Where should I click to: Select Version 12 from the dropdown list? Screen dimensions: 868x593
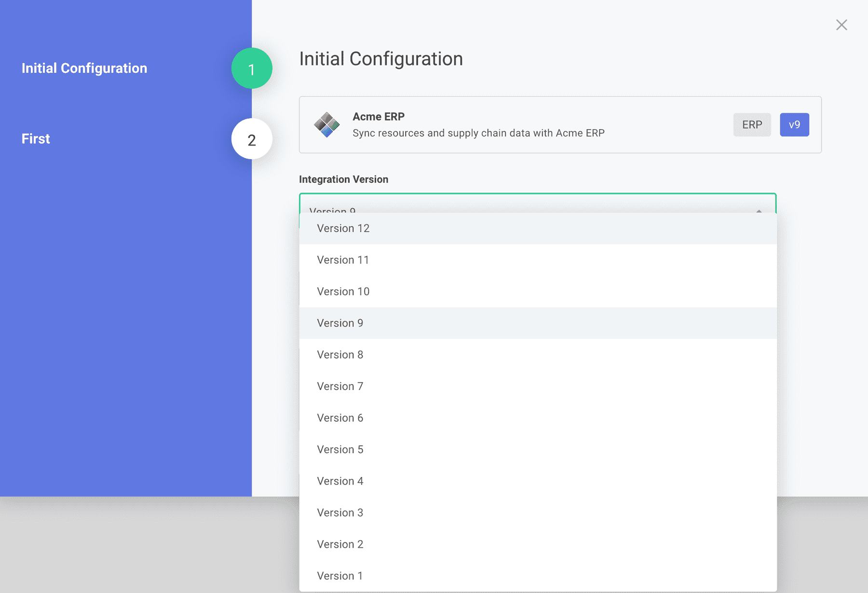(x=538, y=229)
